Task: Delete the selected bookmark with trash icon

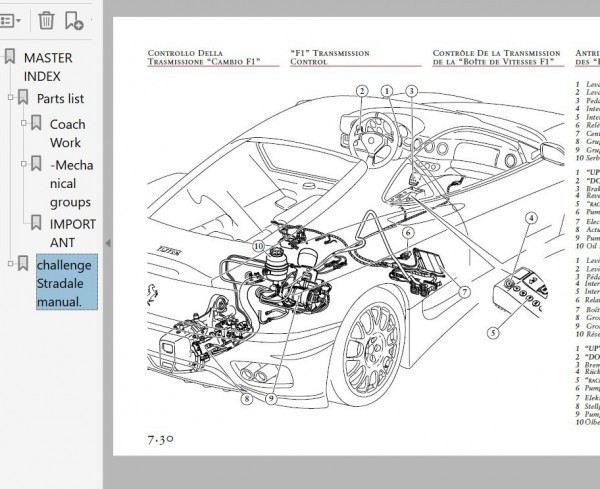Action: pyautogui.click(x=46, y=20)
